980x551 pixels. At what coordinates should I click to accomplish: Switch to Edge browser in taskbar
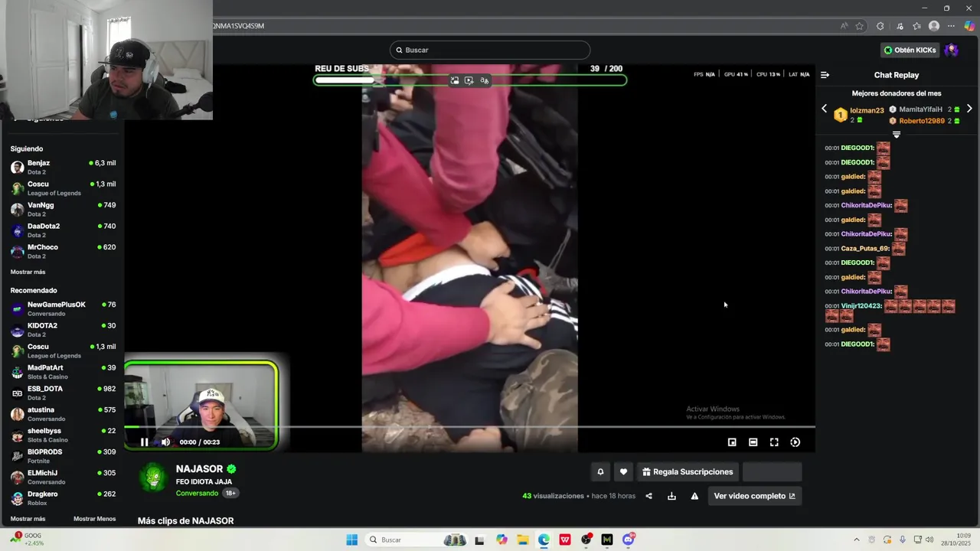[544, 540]
